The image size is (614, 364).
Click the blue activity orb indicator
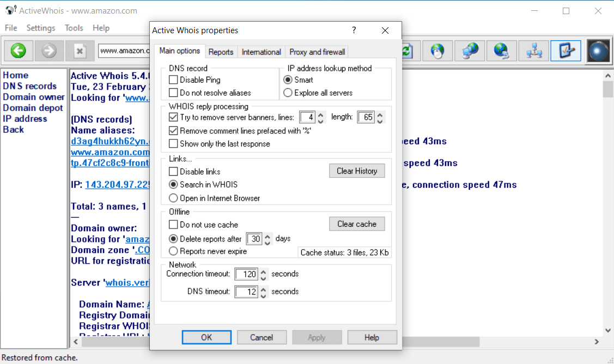(598, 51)
